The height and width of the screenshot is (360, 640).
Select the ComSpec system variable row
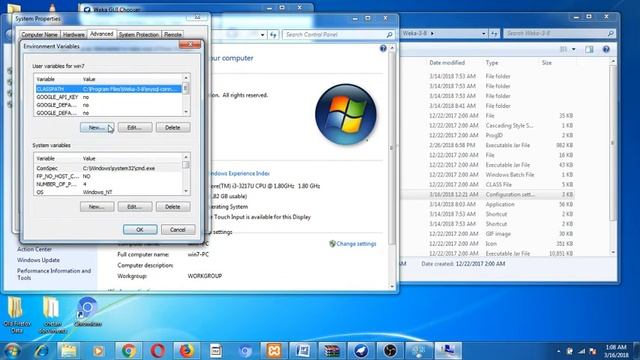[x=108, y=168]
